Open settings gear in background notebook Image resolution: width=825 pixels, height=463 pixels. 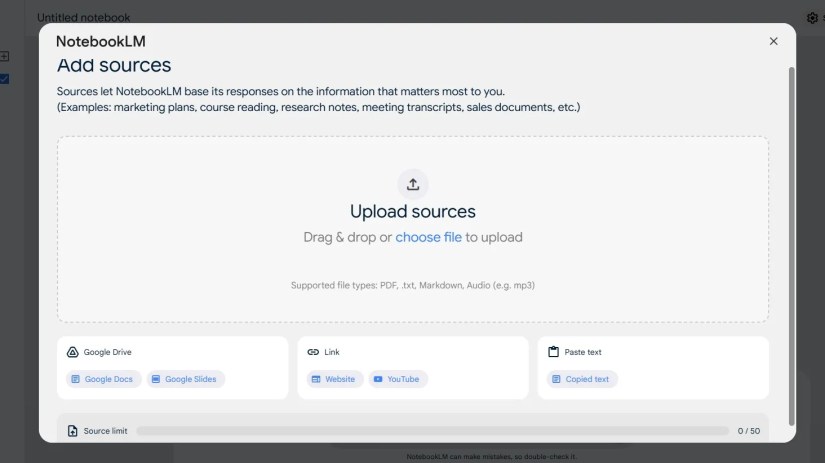click(812, 18)
